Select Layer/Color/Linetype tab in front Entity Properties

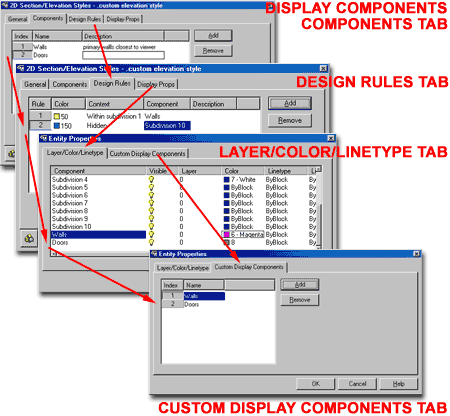pyautogui.click(x=183, y=268)
